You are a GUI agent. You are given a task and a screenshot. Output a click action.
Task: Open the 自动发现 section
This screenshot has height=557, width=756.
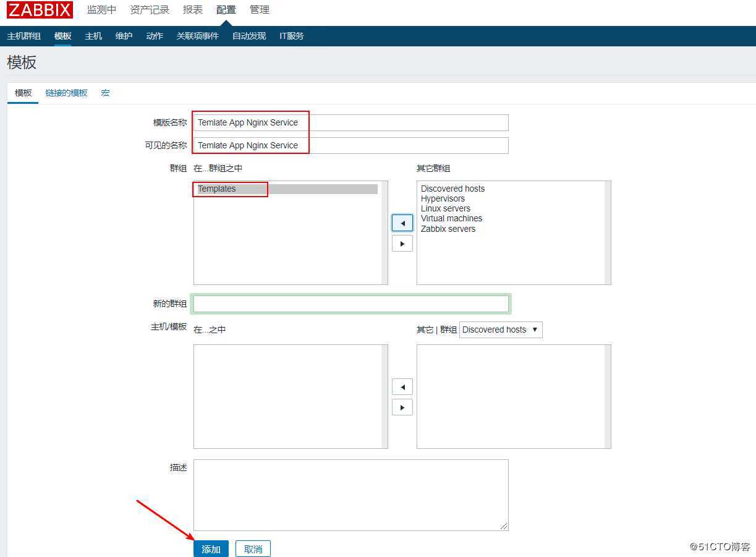pyautogui.click(x=248, y=36)
